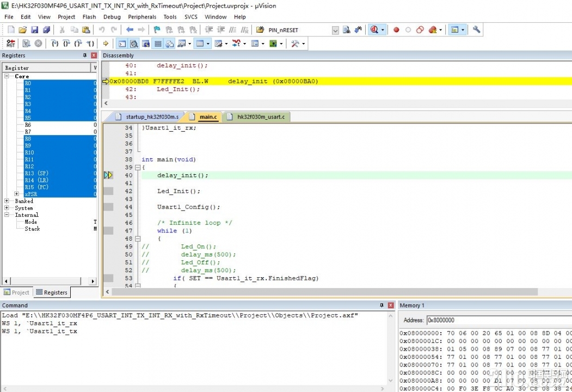Open the Analysis windows dropdown arrow
Image resolution: width=572 pixels, height=392 pixels.
(x=244, y=44)
